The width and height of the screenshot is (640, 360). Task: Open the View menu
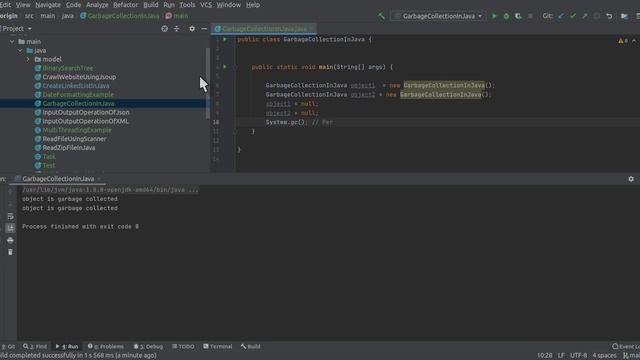23,5
